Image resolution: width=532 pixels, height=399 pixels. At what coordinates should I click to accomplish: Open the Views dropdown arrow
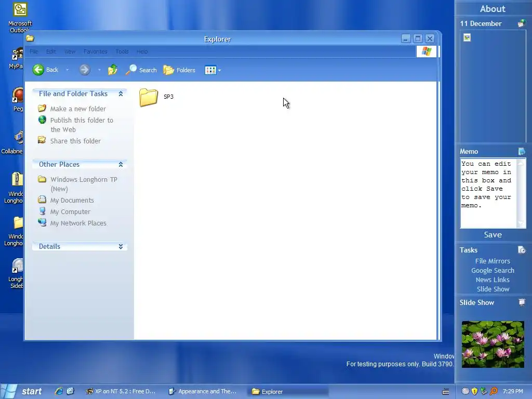point(220,70)
